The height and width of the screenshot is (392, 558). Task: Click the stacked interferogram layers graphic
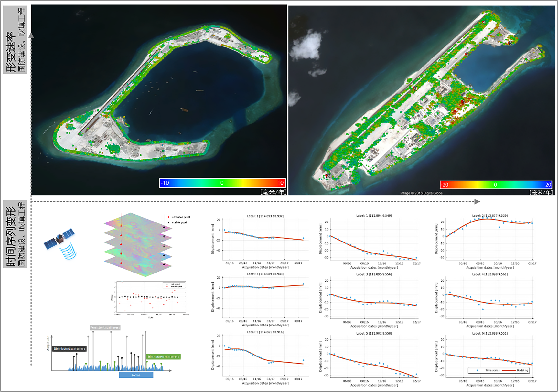click(138, 244)
